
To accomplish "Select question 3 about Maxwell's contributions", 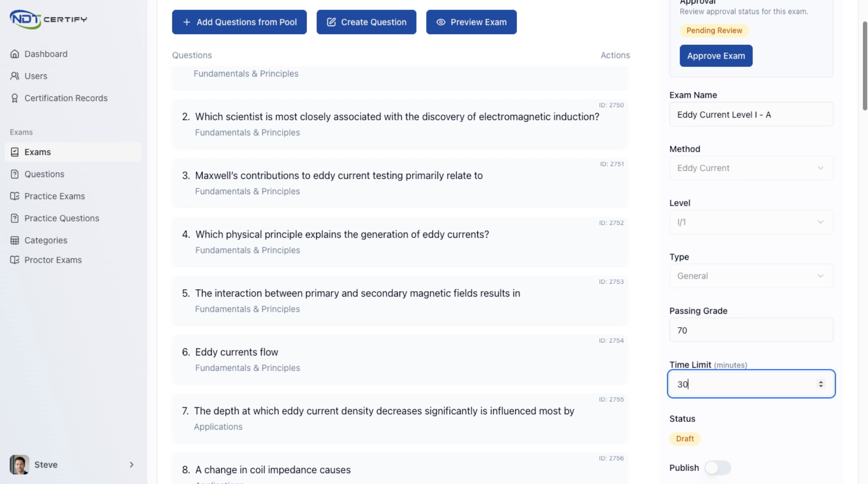I will 400,183.
